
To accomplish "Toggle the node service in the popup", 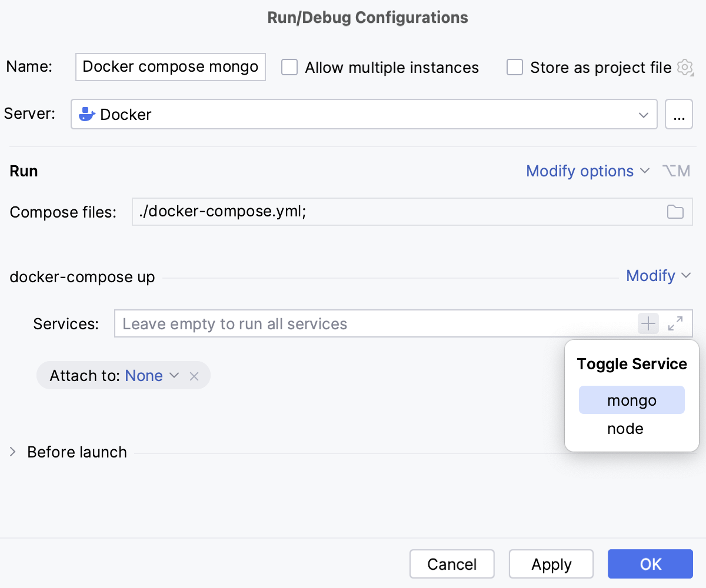I will [625, 429].
